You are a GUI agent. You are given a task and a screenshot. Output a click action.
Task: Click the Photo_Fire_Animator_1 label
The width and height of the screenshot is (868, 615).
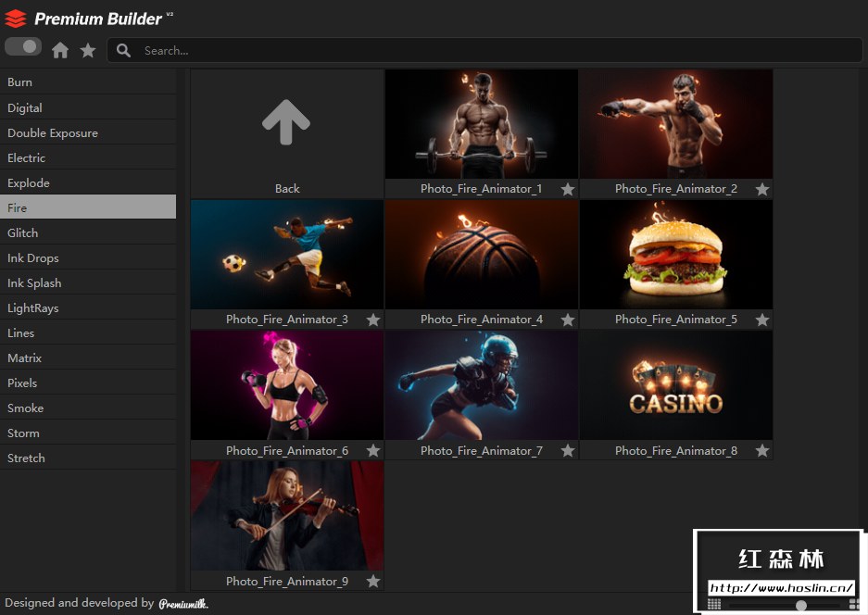click(481, 189)
